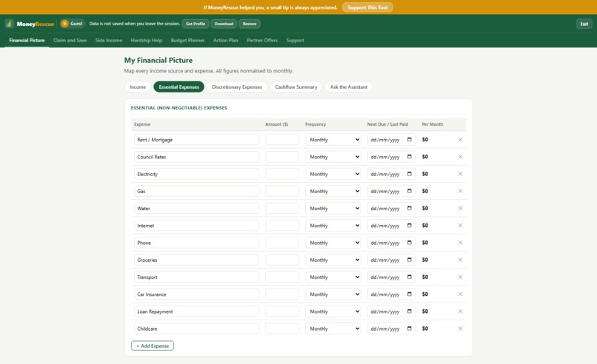Open calendar picker for Council Rates date

coord(410,157)
